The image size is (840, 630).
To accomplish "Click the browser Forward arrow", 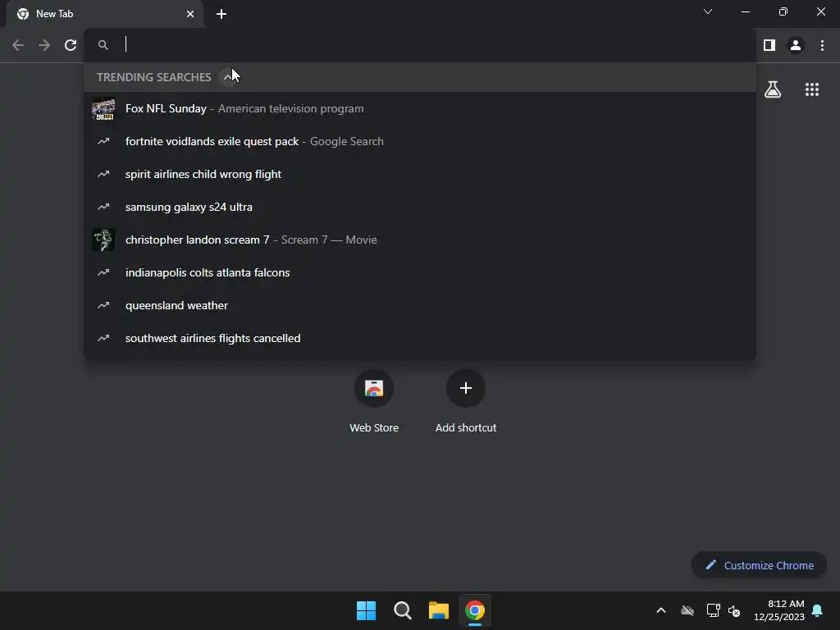I will [x=44, y=45].
